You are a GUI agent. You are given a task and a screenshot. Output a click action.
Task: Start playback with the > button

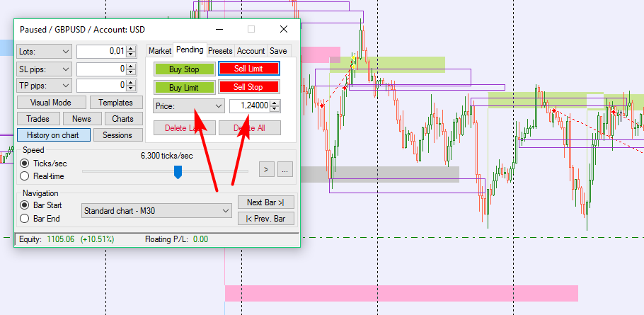point(267,168)
